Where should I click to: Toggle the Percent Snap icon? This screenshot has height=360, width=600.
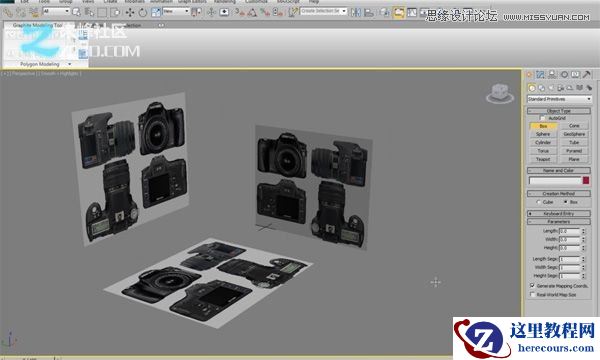pos(265,12)
